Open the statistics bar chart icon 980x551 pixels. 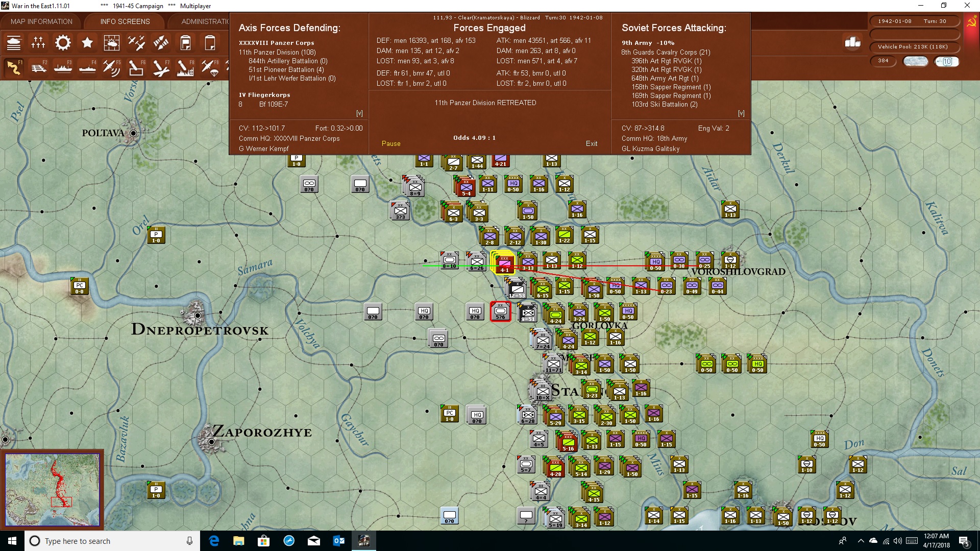click(852, 42)
